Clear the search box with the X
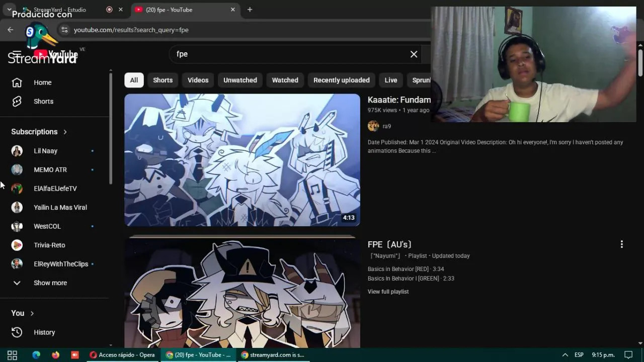Viewport: 644px width, 362px height. pyautogui.click(x=414, y=54)
